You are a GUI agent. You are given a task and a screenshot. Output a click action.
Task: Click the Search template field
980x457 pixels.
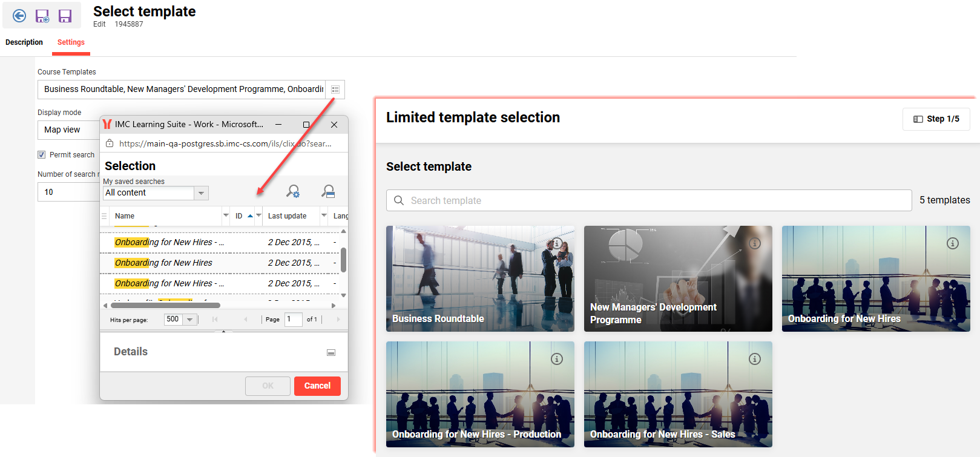[x=649, y=200]
